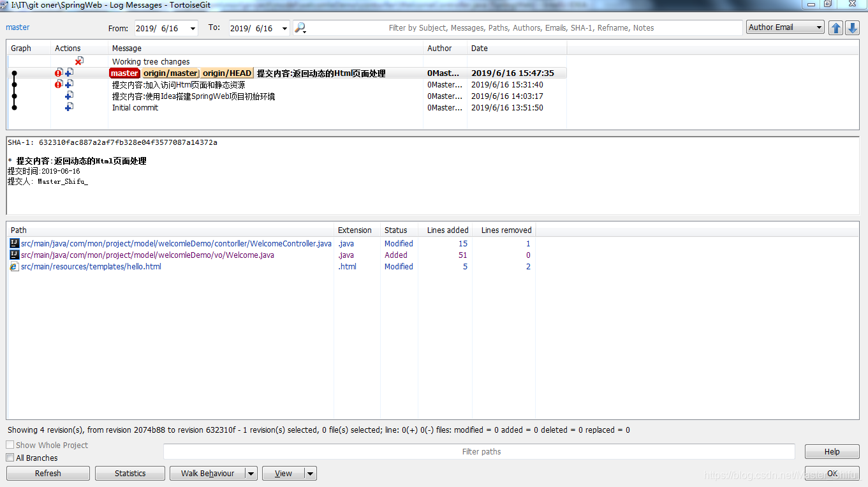This screenshot has width=868, height=487.
Task: Sort by Lines removed column header
Action: tap(504, 230)
